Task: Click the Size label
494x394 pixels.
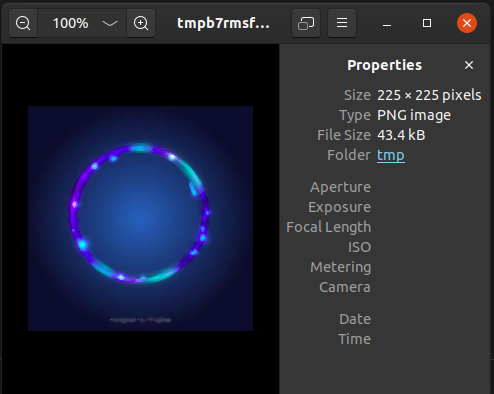Action: [357, 95]
